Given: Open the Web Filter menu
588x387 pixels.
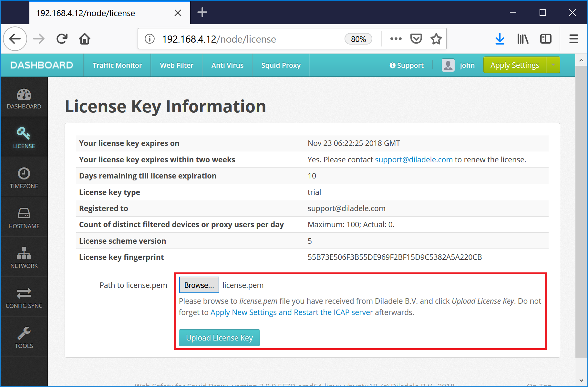Looking at the screenshot, I should tap(177, 65).
